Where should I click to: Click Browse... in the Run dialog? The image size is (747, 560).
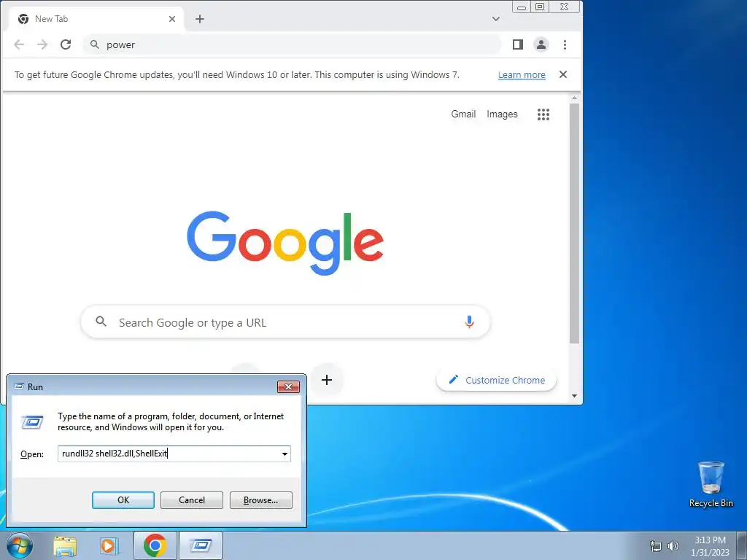point(260,500)
